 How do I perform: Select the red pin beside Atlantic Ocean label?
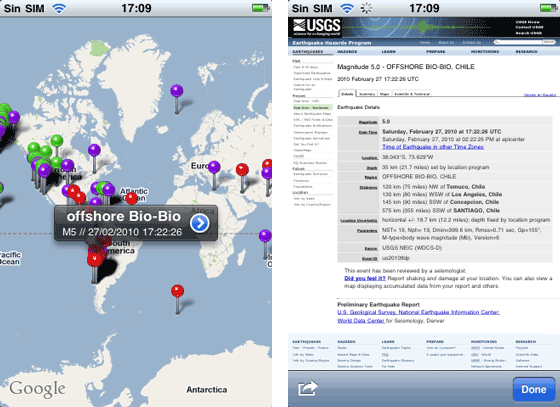(x=131, y=198)
